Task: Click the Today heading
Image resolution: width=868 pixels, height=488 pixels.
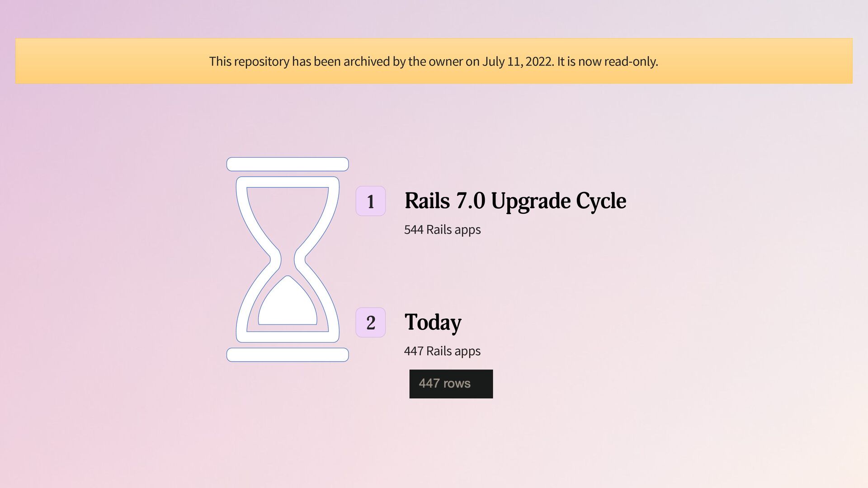Action: pyautogui.click(x=433, y=323)
